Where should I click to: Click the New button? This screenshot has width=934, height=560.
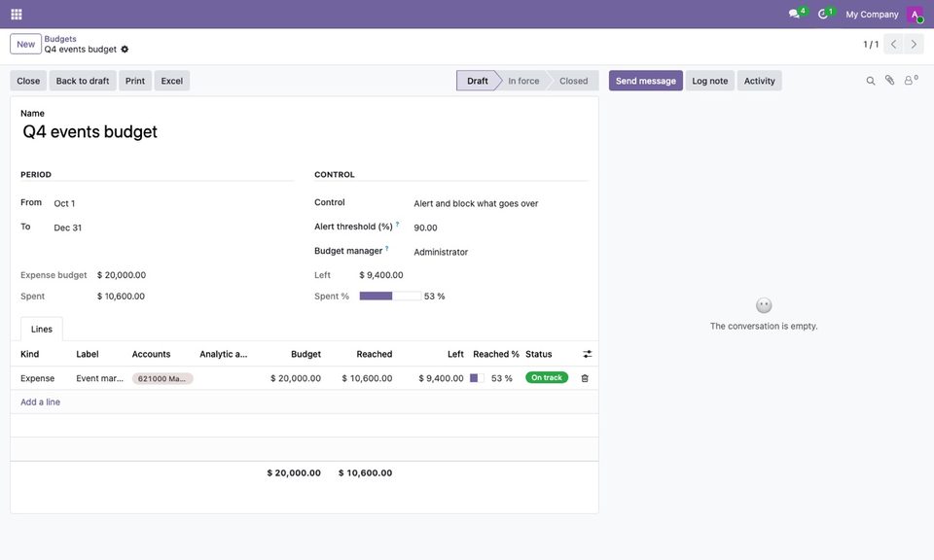point(25,44)
